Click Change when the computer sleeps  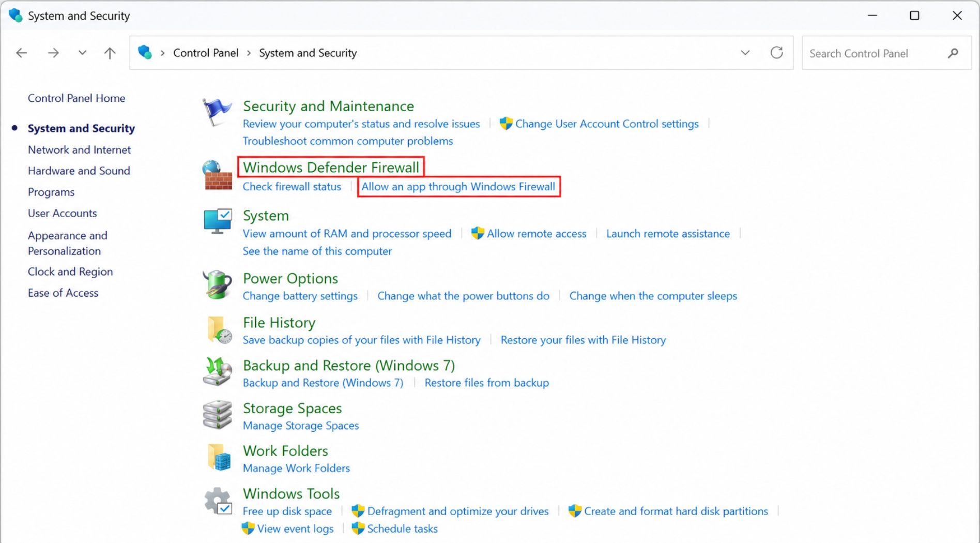pyautogui.click(x=653, y=296)
